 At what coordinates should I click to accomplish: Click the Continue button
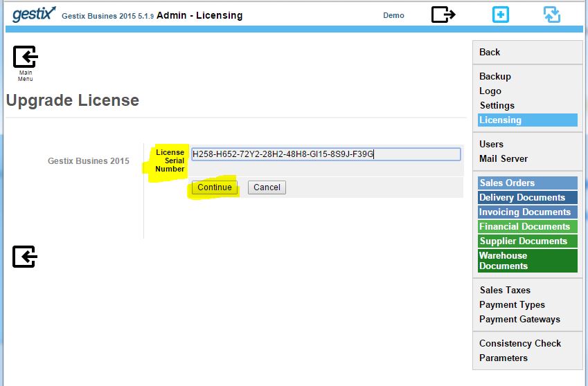215,187
